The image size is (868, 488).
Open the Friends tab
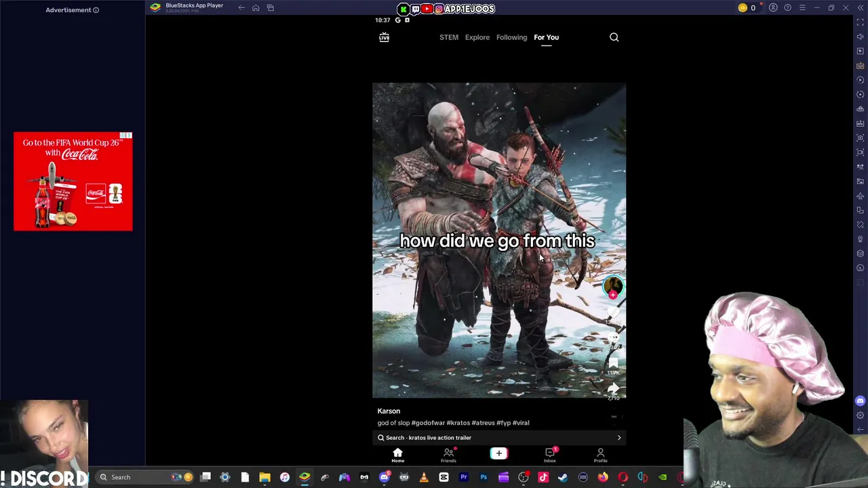tap(448, 455)
